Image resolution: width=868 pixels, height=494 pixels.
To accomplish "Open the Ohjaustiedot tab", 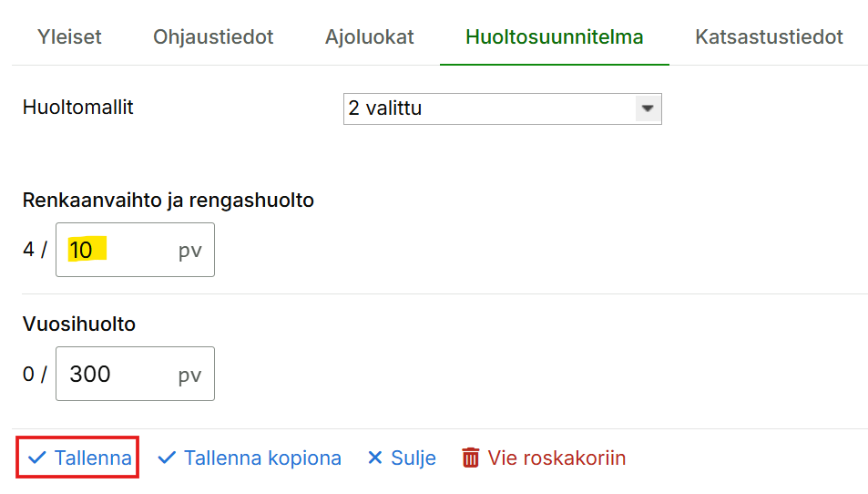I will (x=213, y=37).
